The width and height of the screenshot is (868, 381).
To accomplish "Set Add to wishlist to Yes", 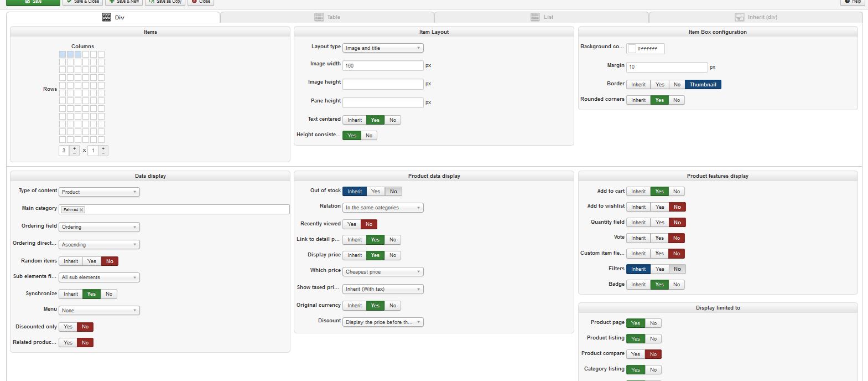I will [660, 207].
